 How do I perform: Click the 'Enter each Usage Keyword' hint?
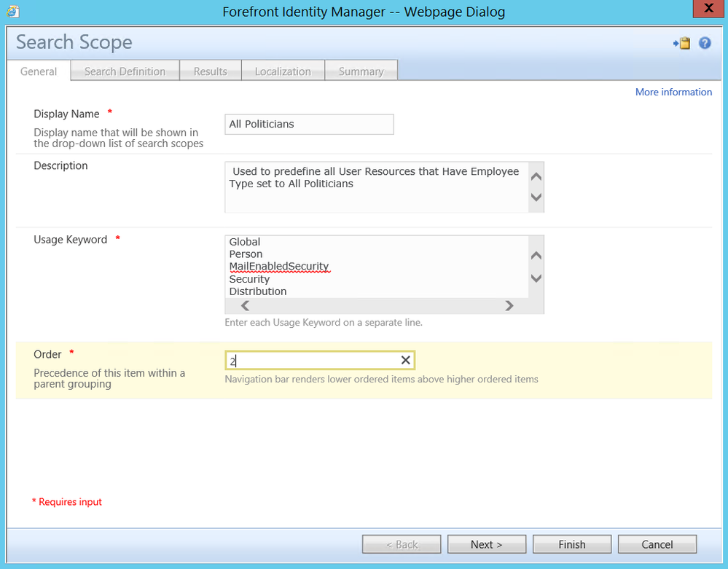click(x=324, y=323)
